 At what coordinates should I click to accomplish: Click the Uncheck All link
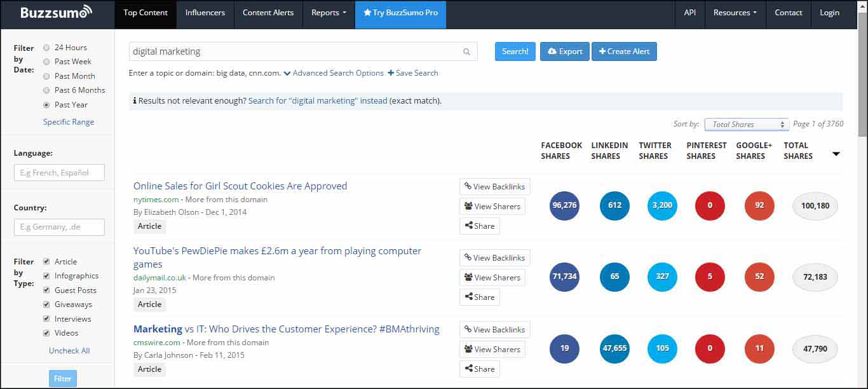click(69, 351)
